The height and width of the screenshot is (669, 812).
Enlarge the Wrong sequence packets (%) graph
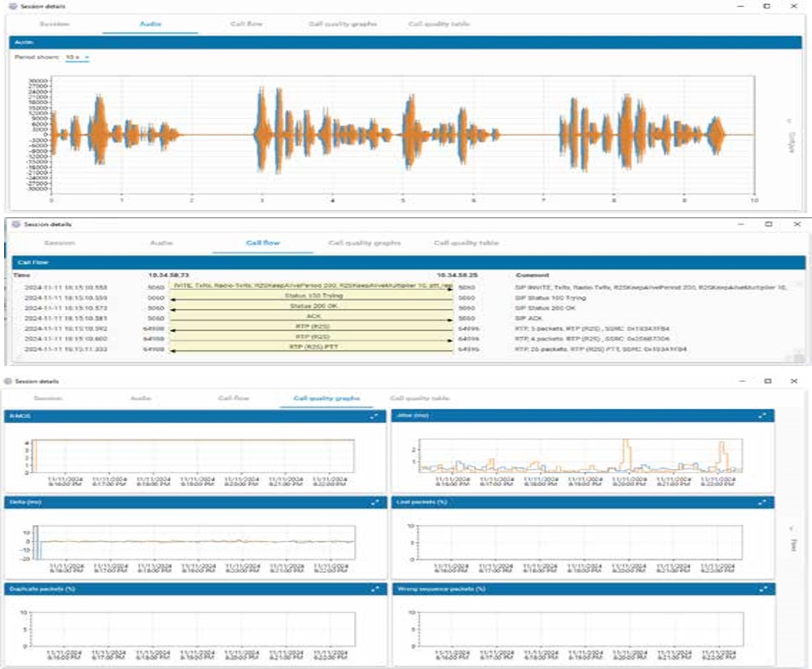(763, 589)
